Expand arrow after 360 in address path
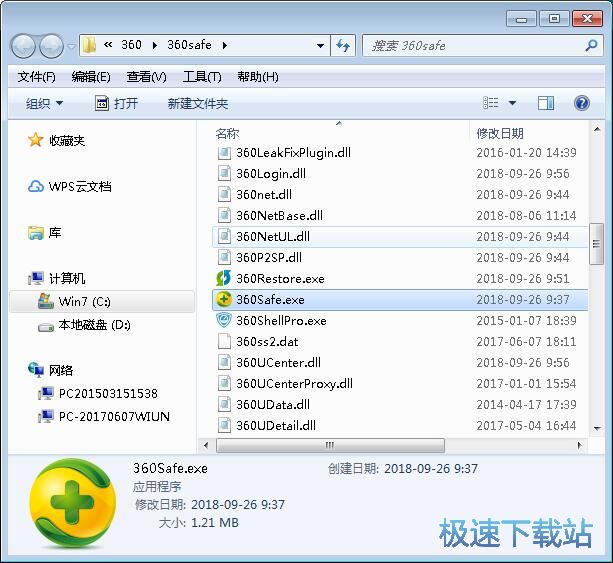 tap(154, 45)
